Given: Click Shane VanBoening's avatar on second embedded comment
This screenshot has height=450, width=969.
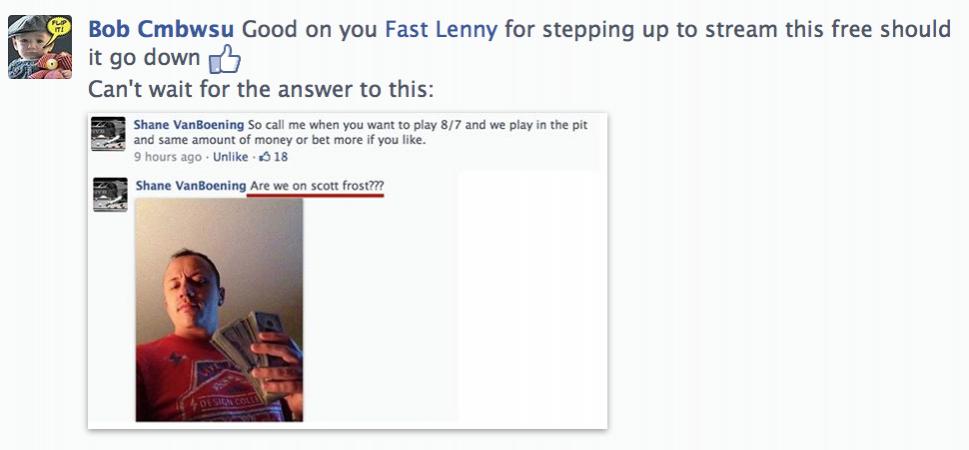Looking at the screenshot, I should click(109, 194).
